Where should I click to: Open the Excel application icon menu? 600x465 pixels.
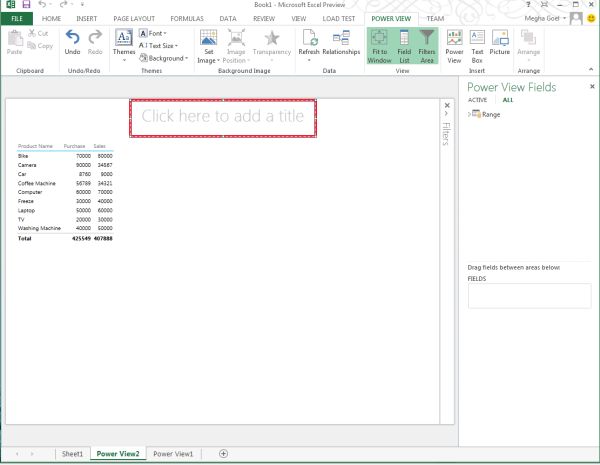tap(11, 5)
